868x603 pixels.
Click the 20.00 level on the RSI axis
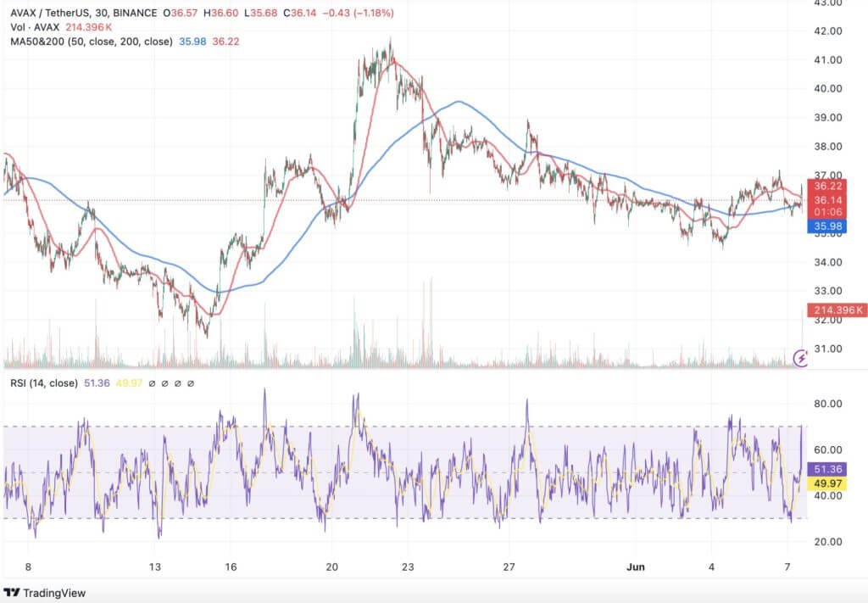click(x=827, y=542)
